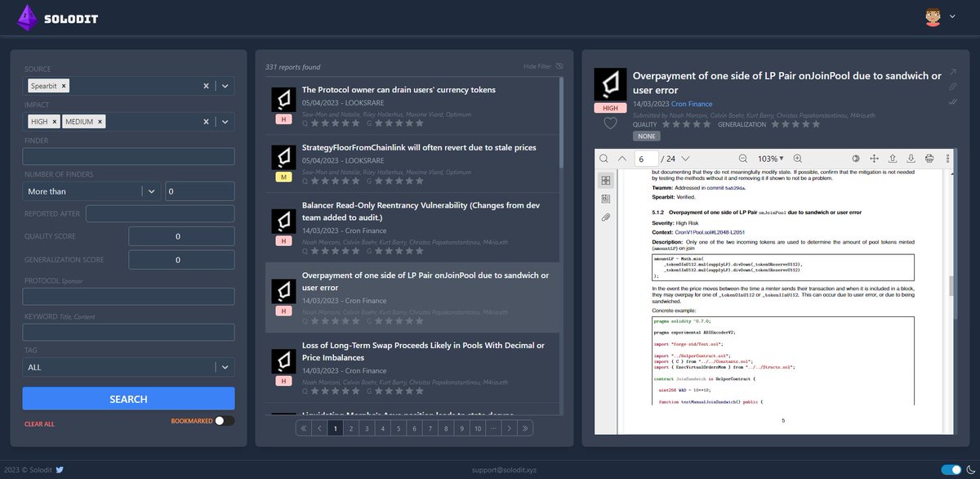The image size is (980, 479).
Task: Expand the Source dropdown
Action: point(225,86)
